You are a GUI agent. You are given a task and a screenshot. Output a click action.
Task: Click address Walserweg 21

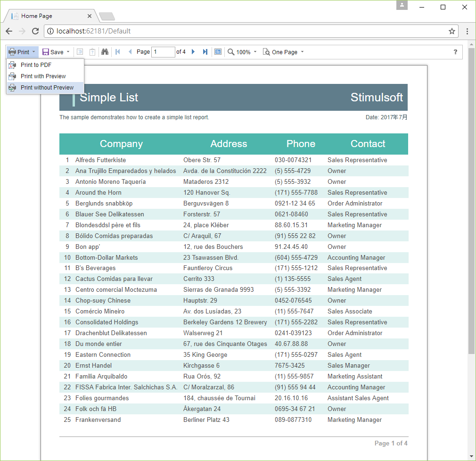[x=203, y=333]
